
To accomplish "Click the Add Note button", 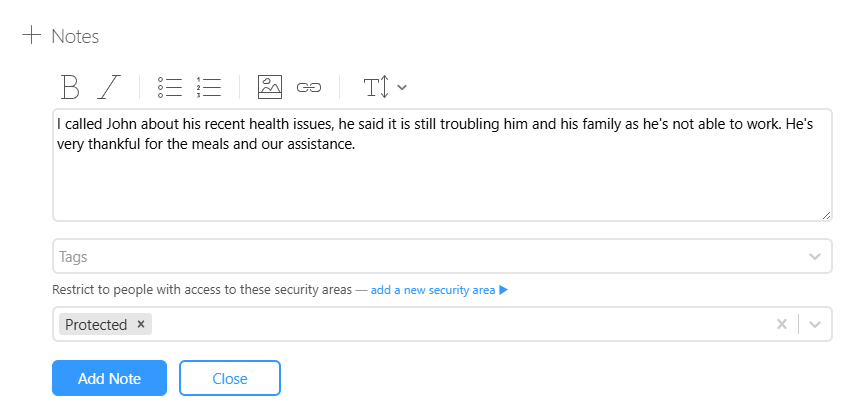I will point(110,378).
